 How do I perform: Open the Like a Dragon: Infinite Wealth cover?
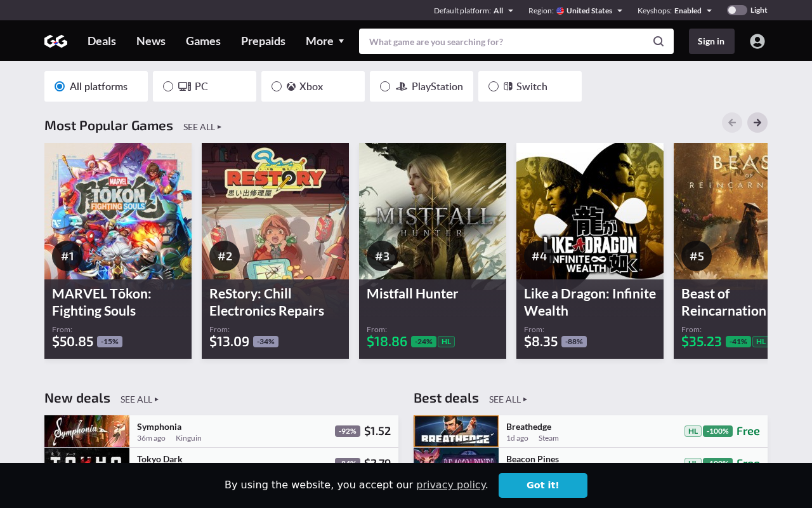[x=590, y=211]
